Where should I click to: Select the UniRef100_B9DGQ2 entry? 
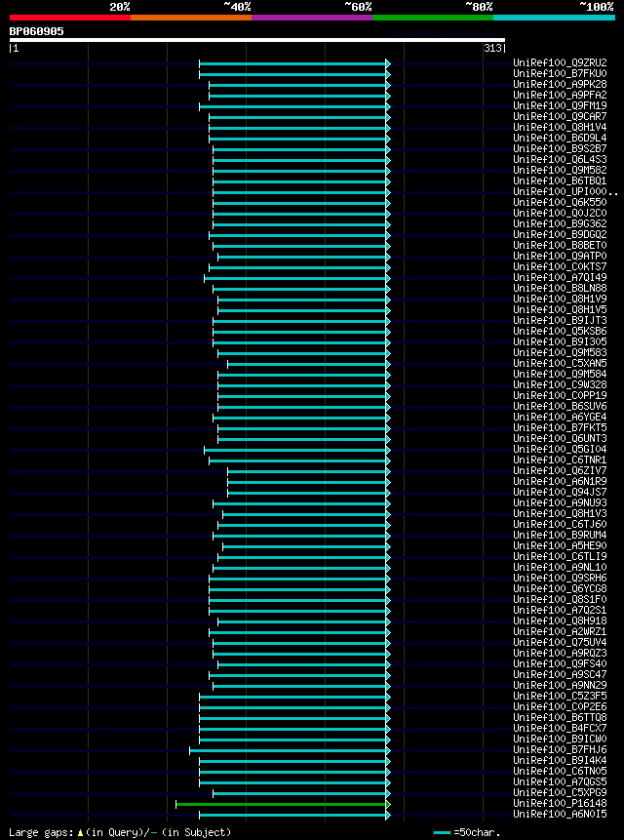560,234
